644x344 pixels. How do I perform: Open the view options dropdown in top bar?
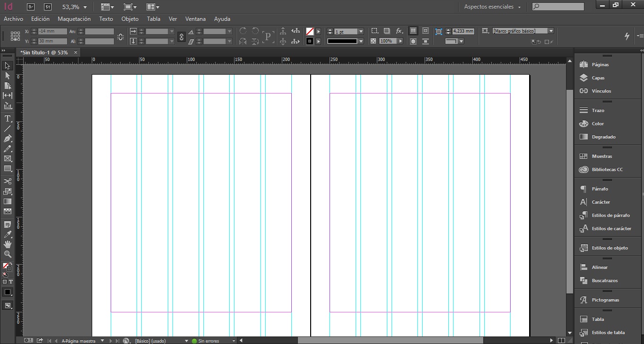[108, 7]
